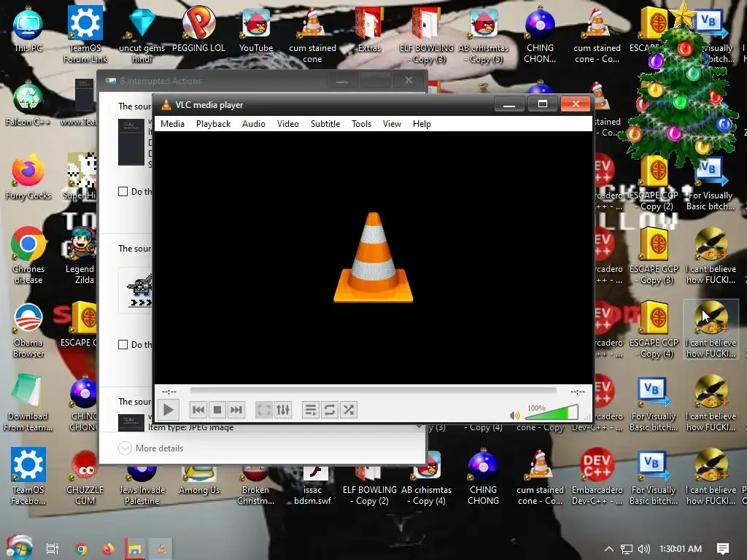Select issac bdsm.swf file icon
The width and height of the screenshot is (747, 560).
point(312,486)
